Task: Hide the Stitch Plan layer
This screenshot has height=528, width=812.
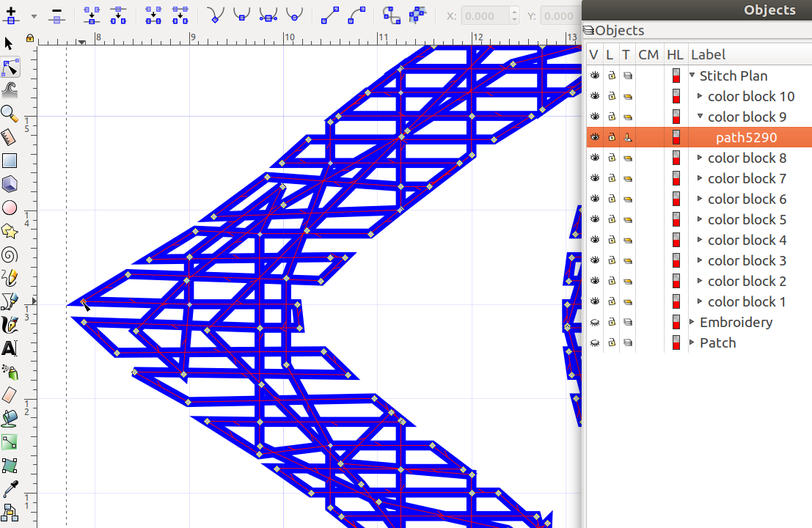Action: [594, 76]
